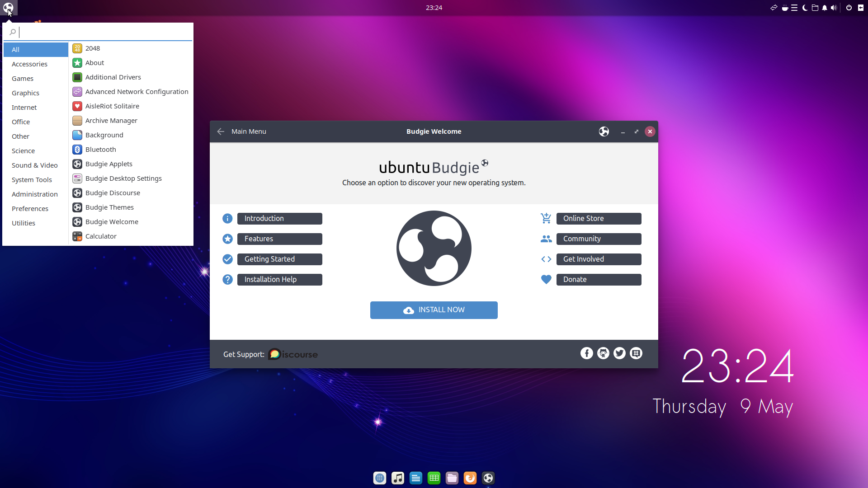868x488 pixels.
Task: Open the Writer document app in dock
Action: [416, 478]
